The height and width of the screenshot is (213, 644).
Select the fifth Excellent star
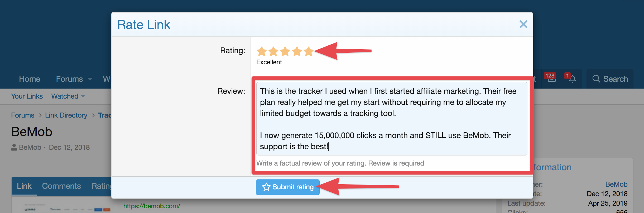point(309,51)
